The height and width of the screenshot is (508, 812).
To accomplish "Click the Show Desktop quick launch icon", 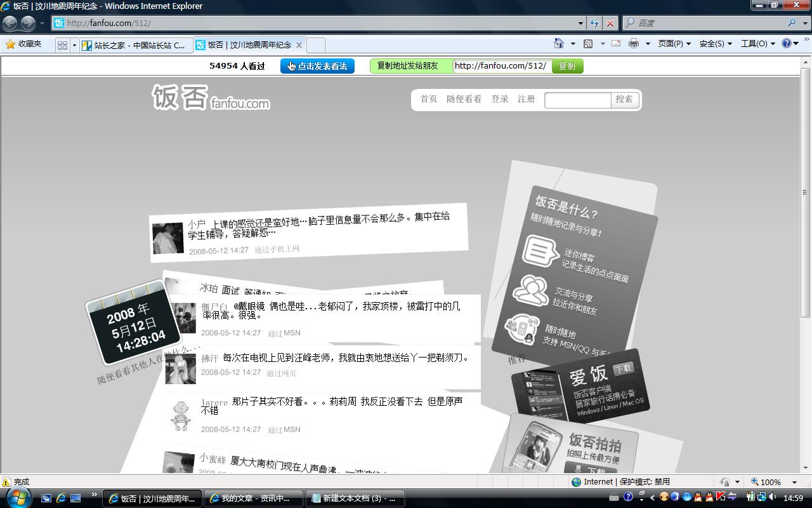I will click(x=75, y=498).
